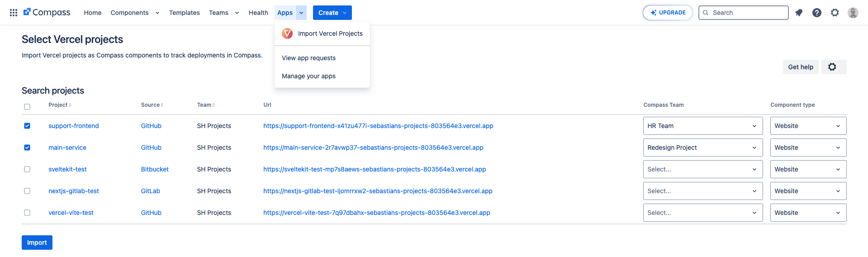Toggle the select-all projects checkbox
Screen dimensions: 868x257
coord(27,107)
